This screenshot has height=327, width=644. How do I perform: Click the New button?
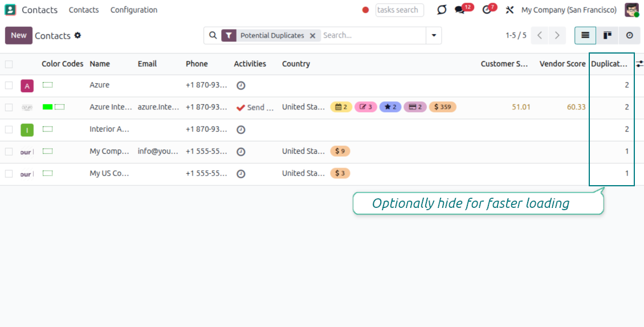pos(19,35)
